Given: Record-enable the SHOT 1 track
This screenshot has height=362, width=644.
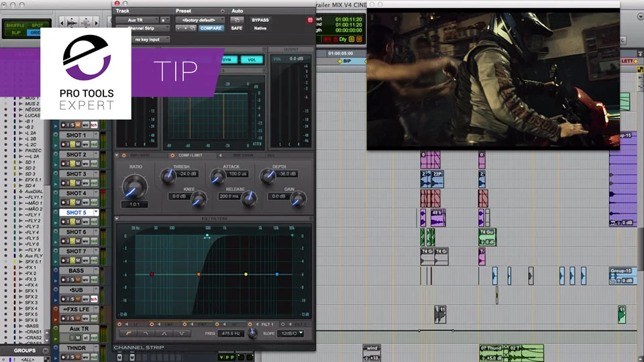Looking at the screenshot, I should [x=64, y=144].
